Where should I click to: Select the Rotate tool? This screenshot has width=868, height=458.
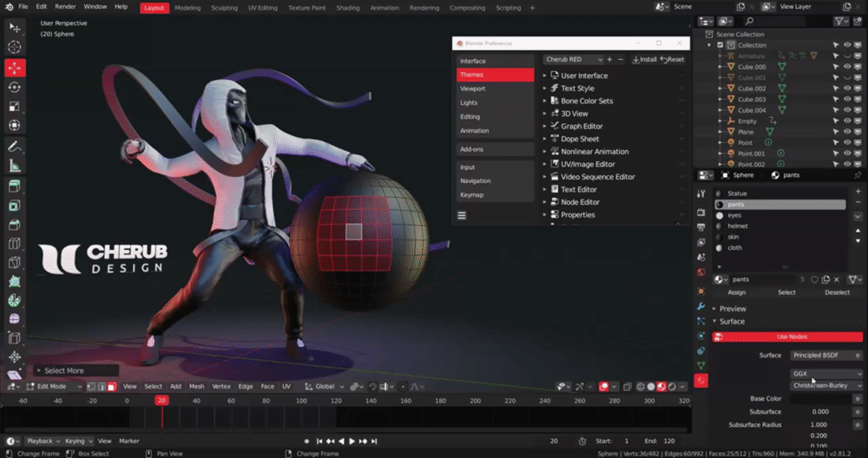pyautogui.click(x=15, y=88)
